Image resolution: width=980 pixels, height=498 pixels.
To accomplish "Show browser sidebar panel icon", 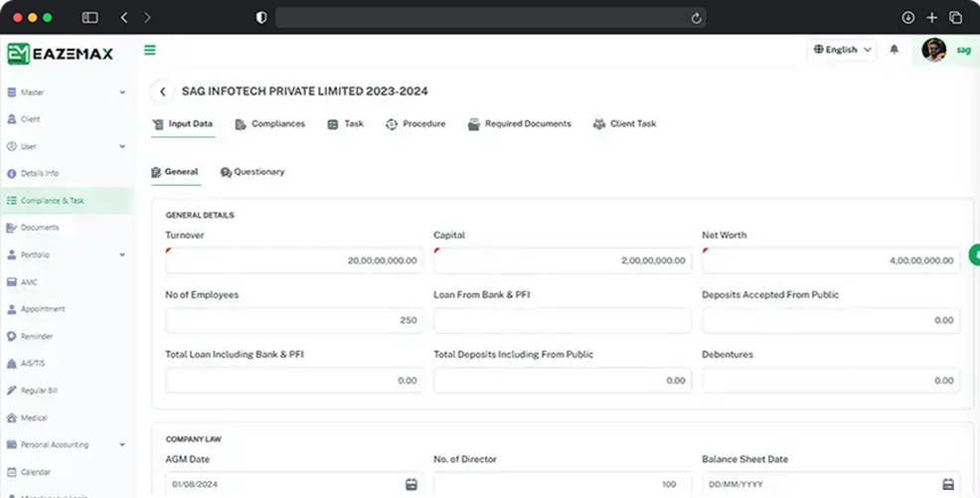I will 90,18.
